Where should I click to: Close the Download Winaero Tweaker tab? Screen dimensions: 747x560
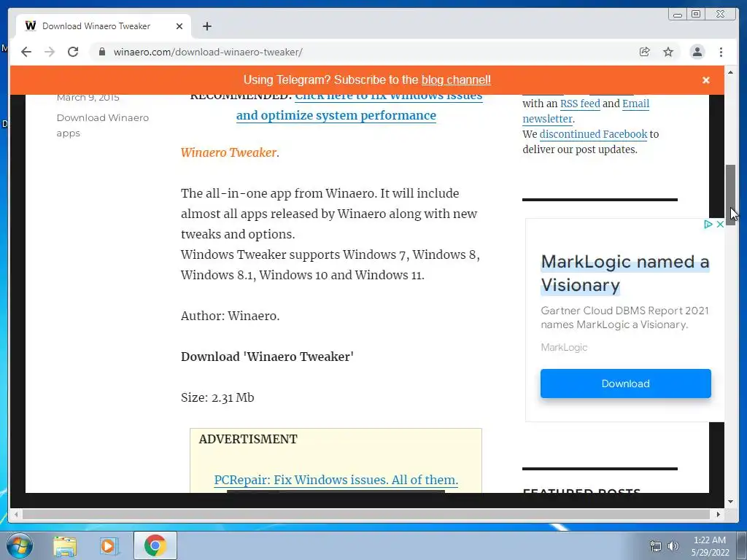179,26
